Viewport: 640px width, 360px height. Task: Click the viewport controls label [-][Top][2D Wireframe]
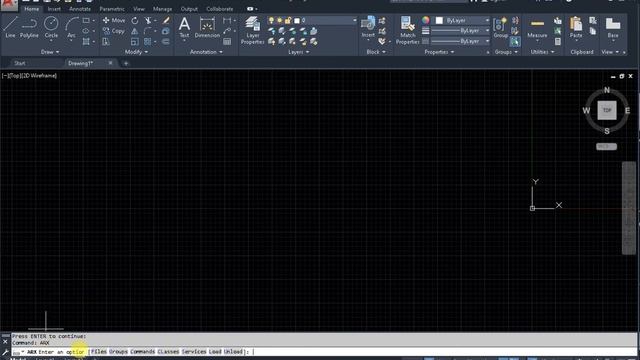point(29,76)
